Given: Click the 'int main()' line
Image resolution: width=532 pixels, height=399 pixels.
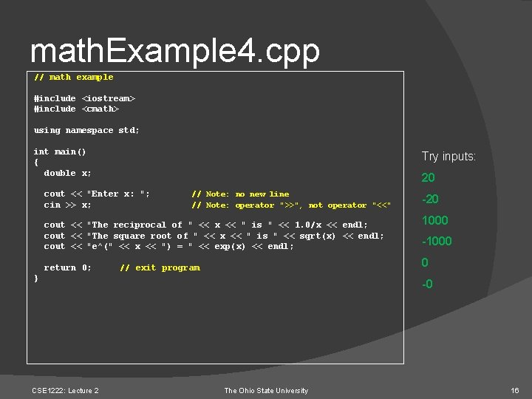Looking at the screenshot, I should 60,151.
